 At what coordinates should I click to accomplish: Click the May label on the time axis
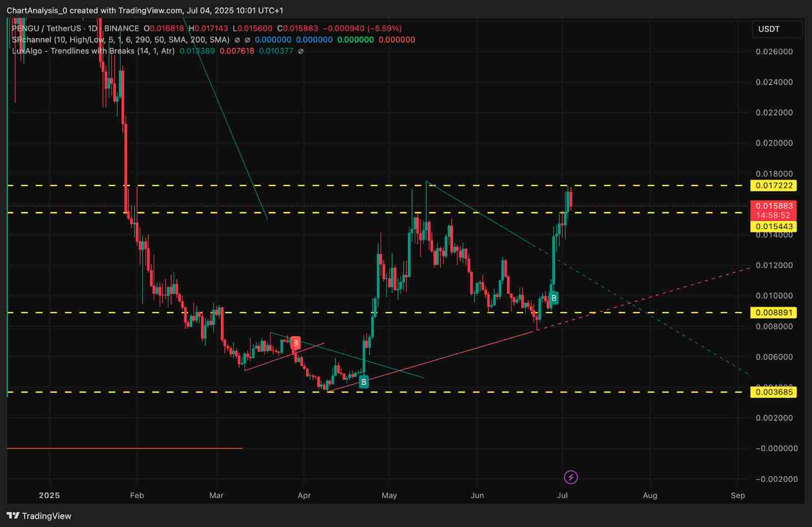pyautogui.click(x=389, y=495)
